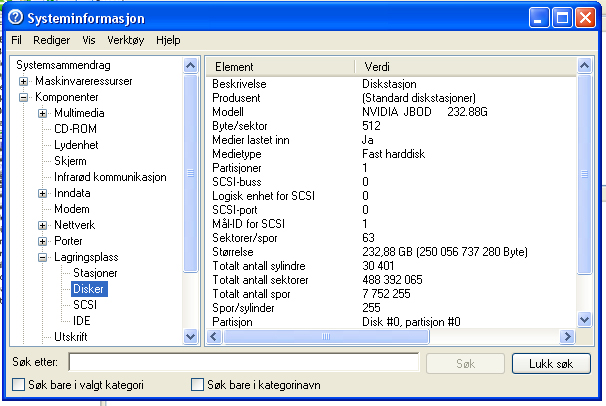The image size is (606, 406).
Task: Select the Totalt antall spor row
Action: [x=391, y=294]
